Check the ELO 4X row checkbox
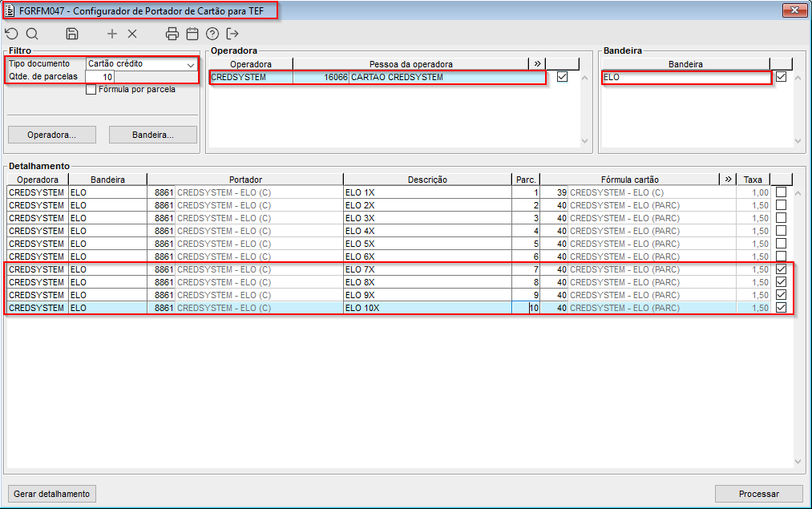This screenshot has height=509, width=812. pyautogui.click(x=781, y=230)
